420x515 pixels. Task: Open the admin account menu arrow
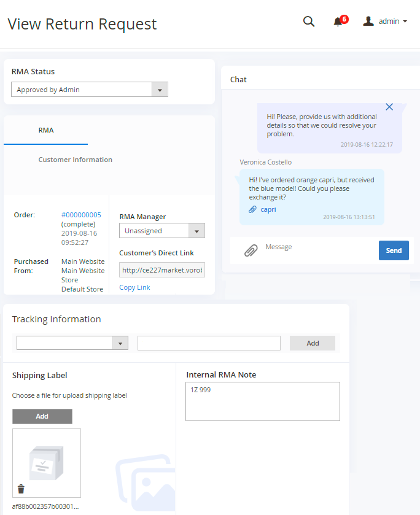tap(405, 21)
